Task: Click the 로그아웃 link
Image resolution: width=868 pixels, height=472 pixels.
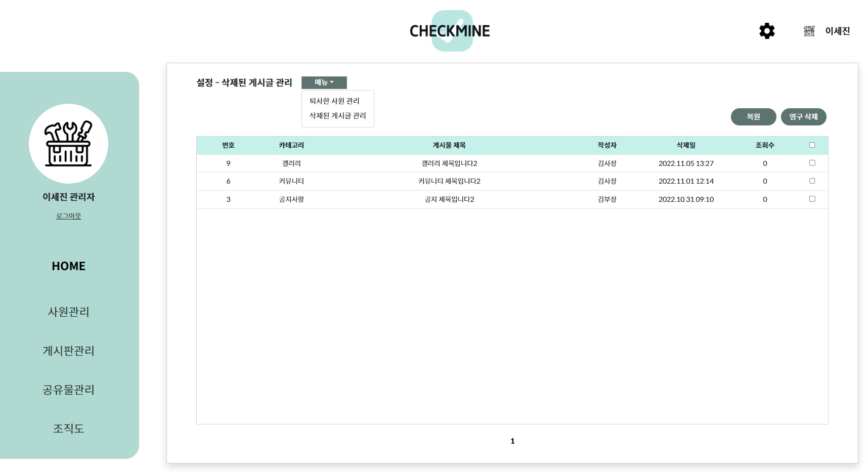Action: pos(68,216)
